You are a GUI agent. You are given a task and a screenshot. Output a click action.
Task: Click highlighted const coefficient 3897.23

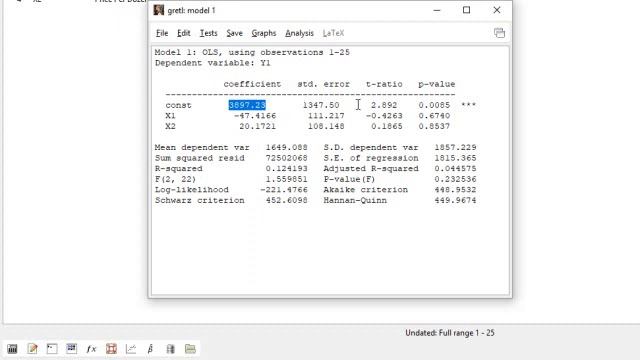247,105
